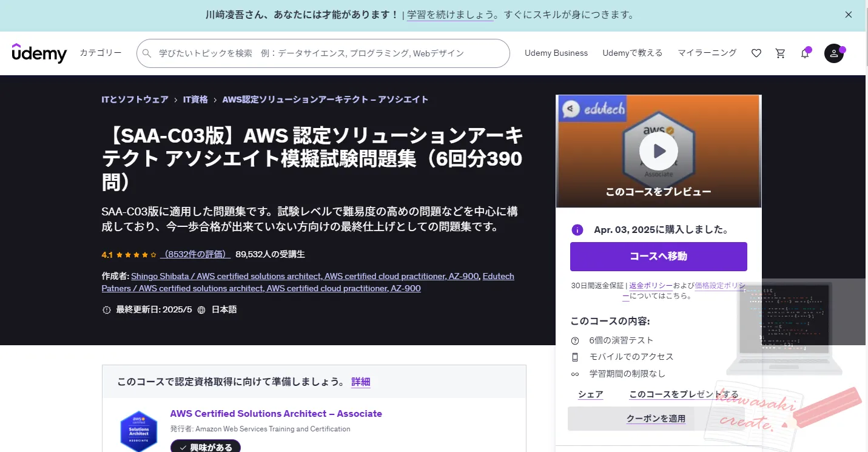
Task: Open the notifications bell icon
Action: (805, 53)
